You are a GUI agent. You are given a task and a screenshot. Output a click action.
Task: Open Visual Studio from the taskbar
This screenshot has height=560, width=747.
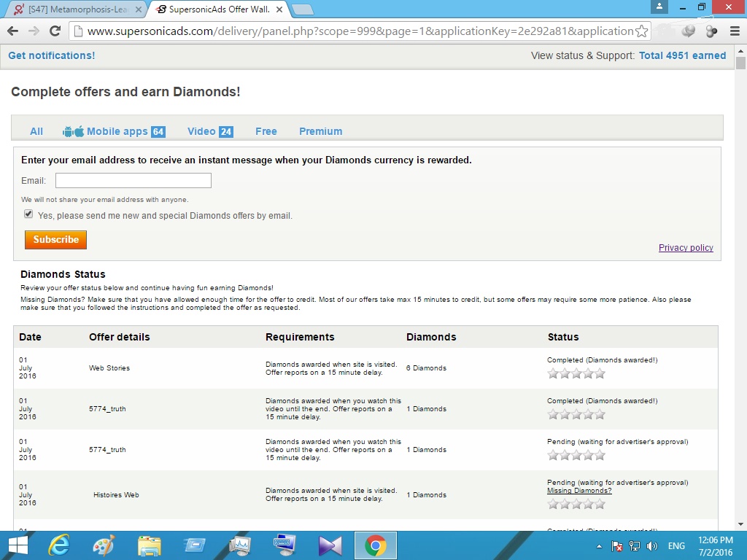click(x=330, y=545)
